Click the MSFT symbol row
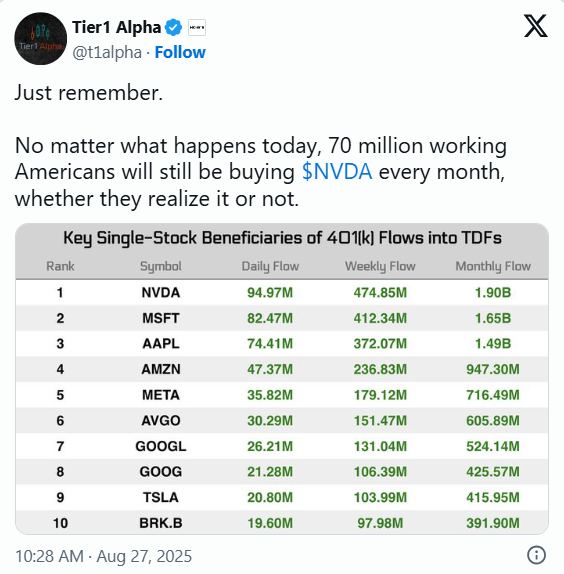 pyautogui.click(x=282, y=318)
